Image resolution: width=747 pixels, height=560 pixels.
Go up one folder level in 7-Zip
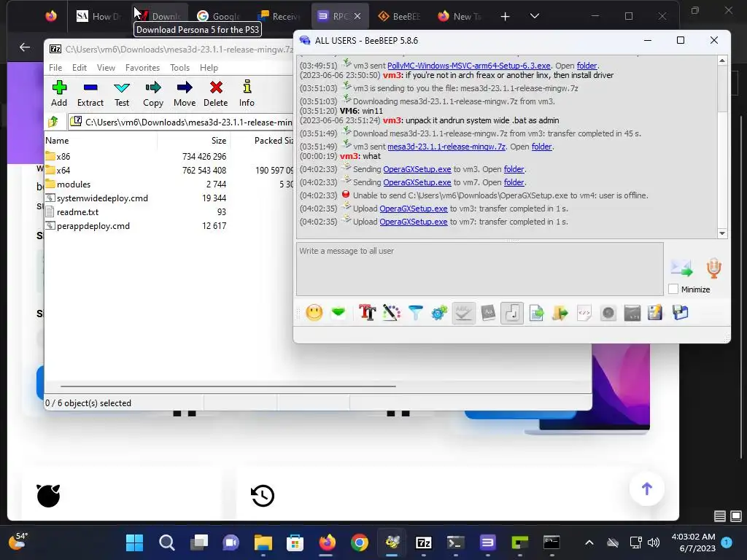[x=53, y=122]
